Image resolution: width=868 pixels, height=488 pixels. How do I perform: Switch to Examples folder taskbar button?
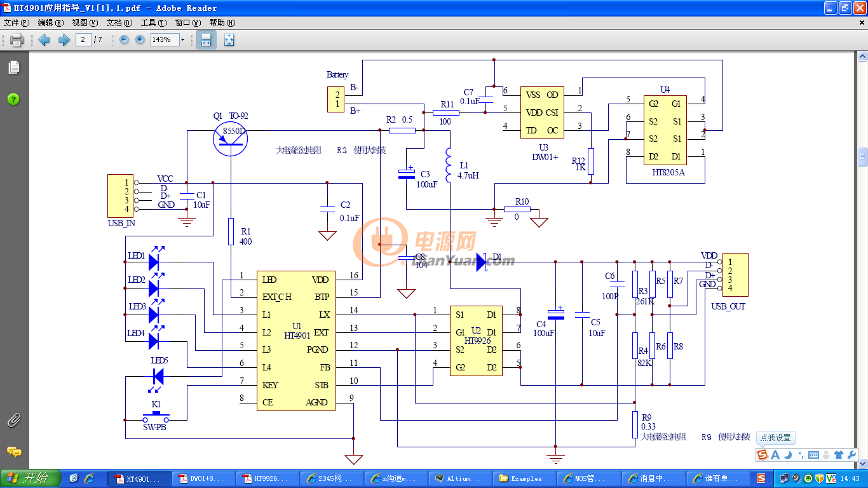[x=525, y=478]
